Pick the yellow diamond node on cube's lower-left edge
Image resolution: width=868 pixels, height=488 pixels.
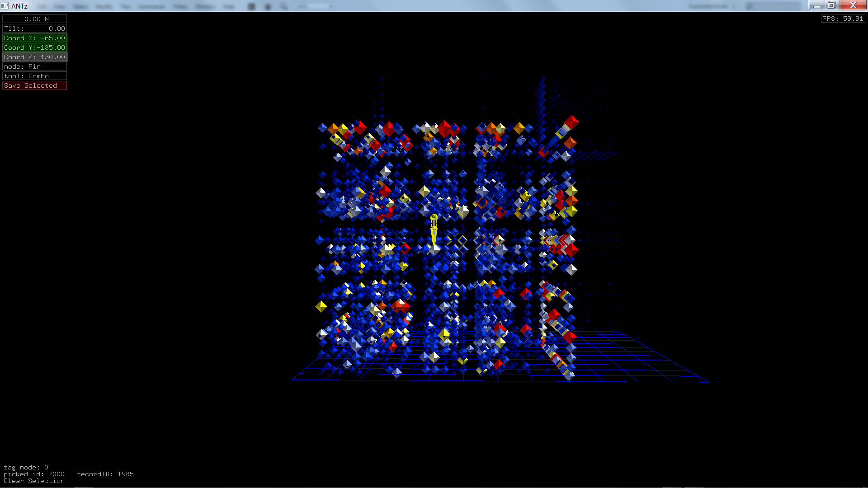click(321, 307)
